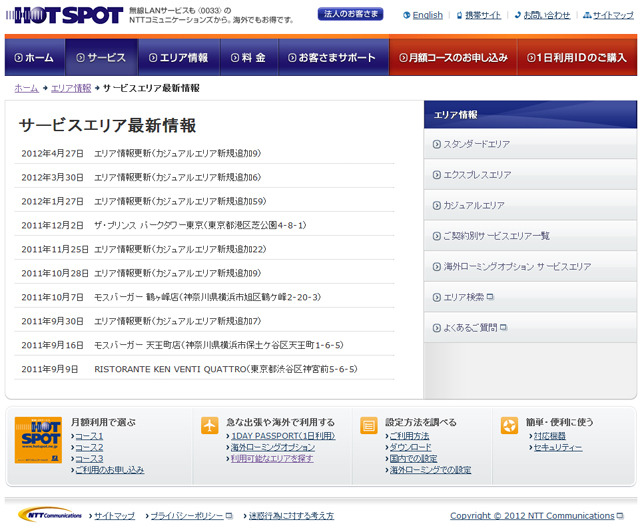Open the お客さまサポート navigation tab
This screenshot has width=640, height=530.
click(333, 58)
